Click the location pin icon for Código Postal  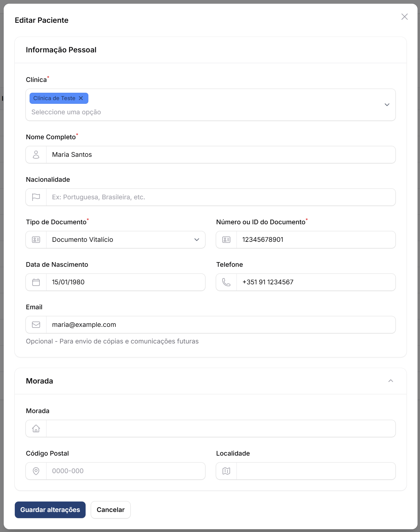pos(36,471)
